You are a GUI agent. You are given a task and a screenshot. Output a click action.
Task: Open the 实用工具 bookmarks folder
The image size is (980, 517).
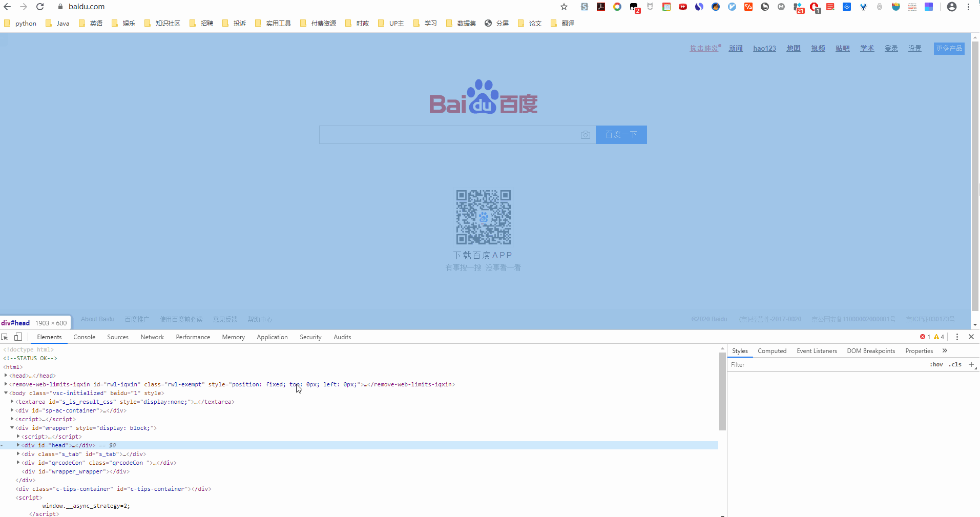click(x=273, y=23)
